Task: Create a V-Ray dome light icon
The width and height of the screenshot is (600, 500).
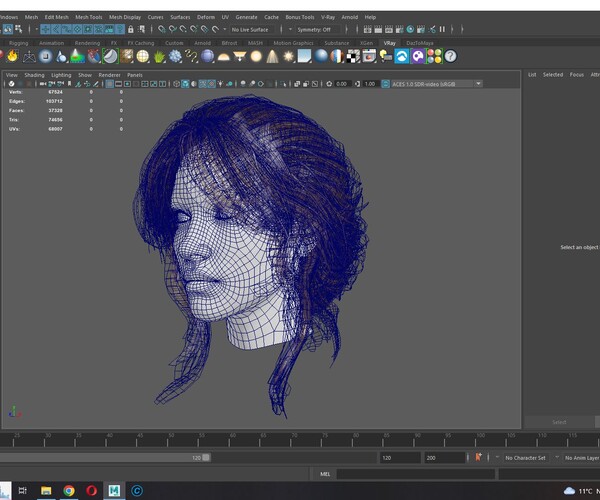Action: click(223, 57)
